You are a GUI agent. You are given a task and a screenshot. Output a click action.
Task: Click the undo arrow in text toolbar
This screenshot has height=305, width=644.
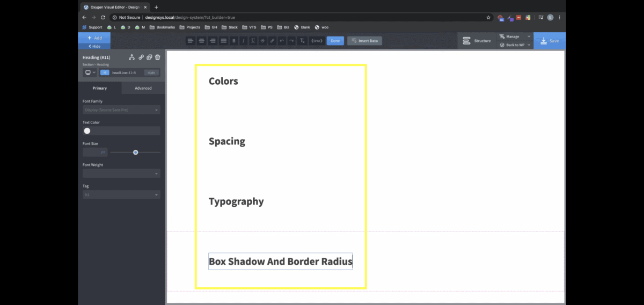point(282,41)
